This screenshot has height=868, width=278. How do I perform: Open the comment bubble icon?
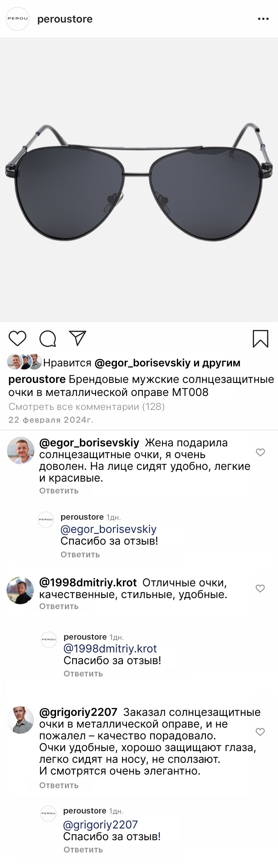click(x=47, y=339)
